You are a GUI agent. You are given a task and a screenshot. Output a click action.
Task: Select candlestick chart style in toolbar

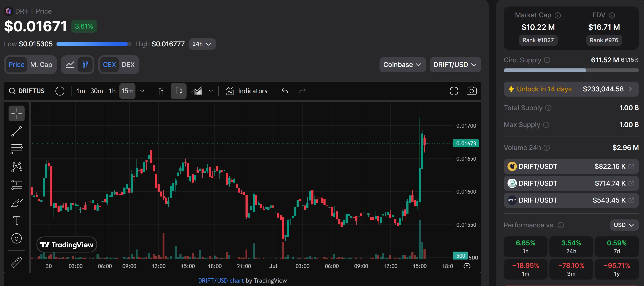click(178, 91)
